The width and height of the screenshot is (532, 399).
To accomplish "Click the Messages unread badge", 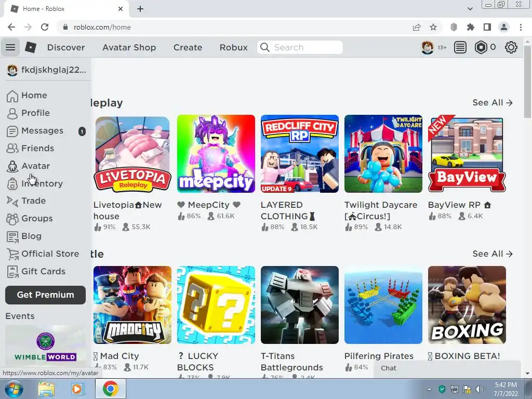I will [82, 131].
